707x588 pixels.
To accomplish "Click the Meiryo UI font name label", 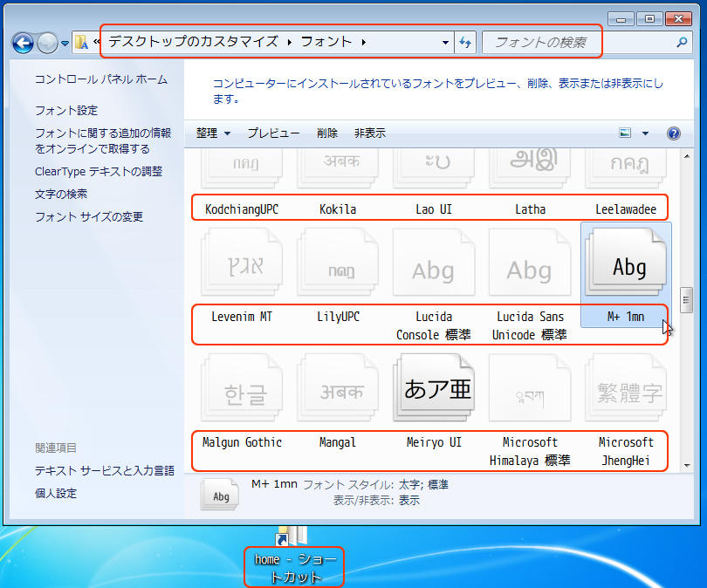I will (434, 442).
